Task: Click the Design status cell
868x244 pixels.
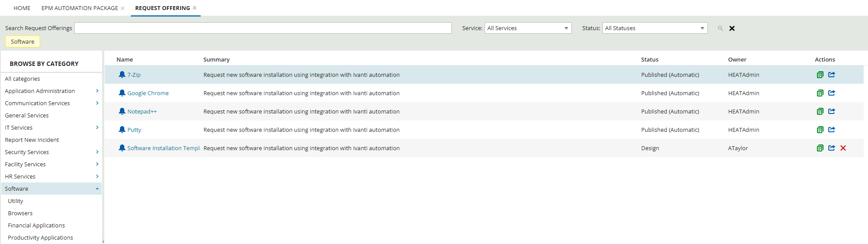Action: point(650,148)
